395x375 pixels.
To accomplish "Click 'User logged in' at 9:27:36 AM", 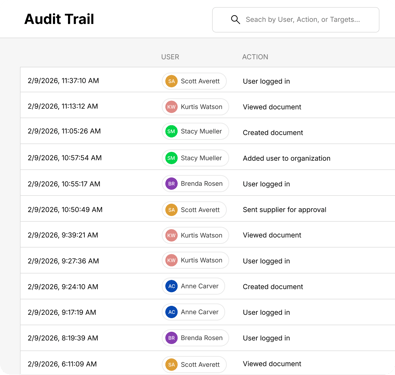I will tap(266, 261).
